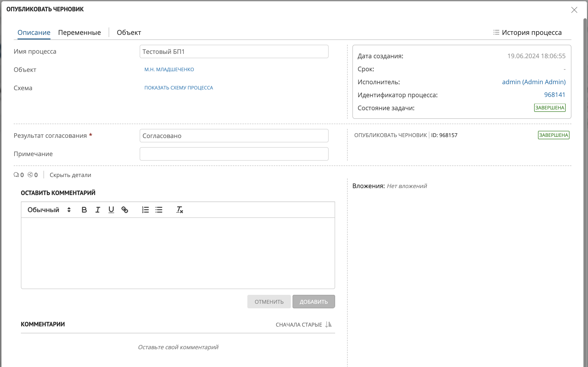Screen dimensions: 588x367
Task: Open process identifier 968141 link
Action: (x=555, y=95)
